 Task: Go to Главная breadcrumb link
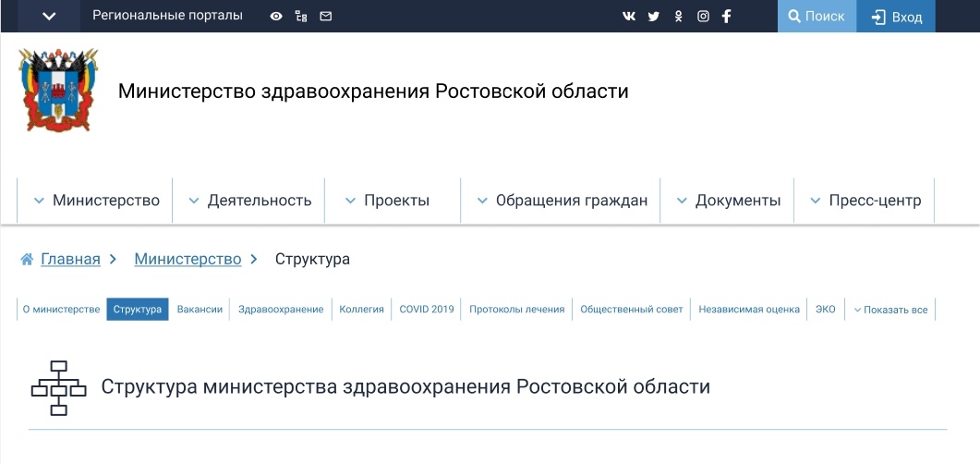tap(70, 259)
